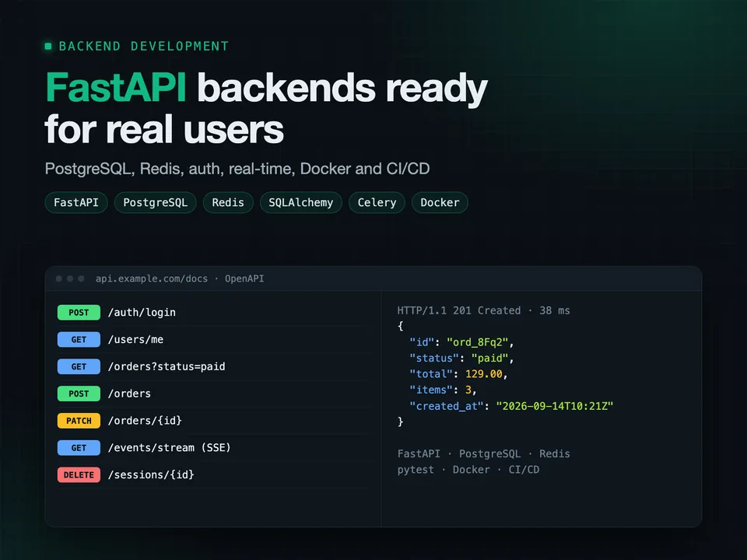Click the green square beside BACKEND DEVELOPMENT

click(48, 46)
